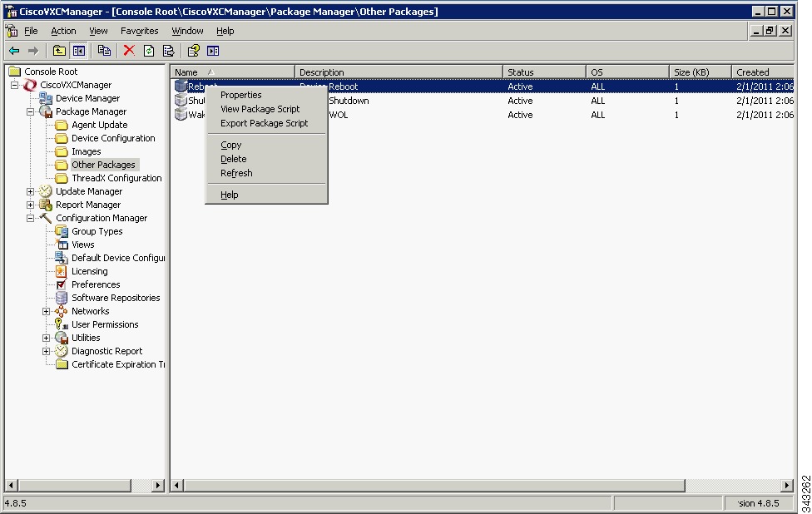This screenshot has height=514, width=812.
Task: Sort the list by the Name column header
Action: click(233, 72)
